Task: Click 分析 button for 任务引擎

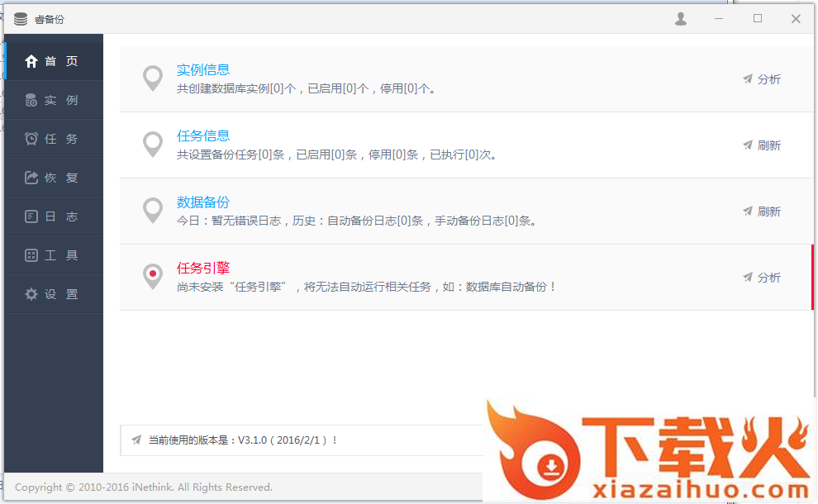Action: [762, 278]
